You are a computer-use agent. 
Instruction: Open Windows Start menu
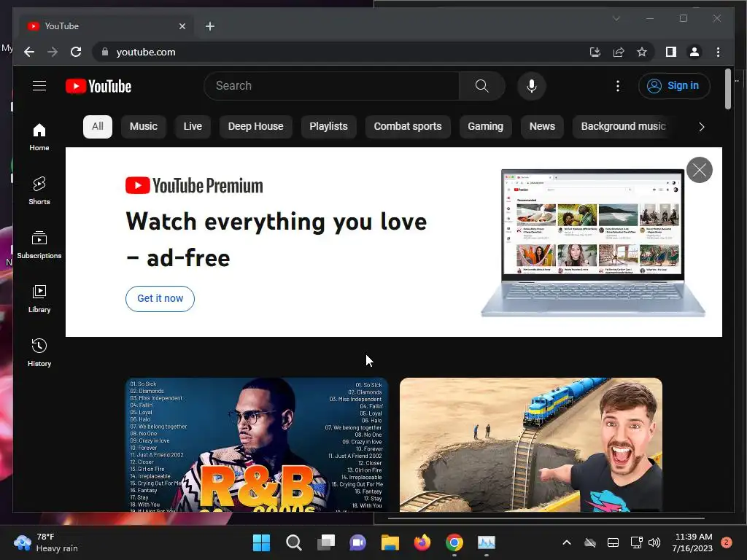[261, 542]
